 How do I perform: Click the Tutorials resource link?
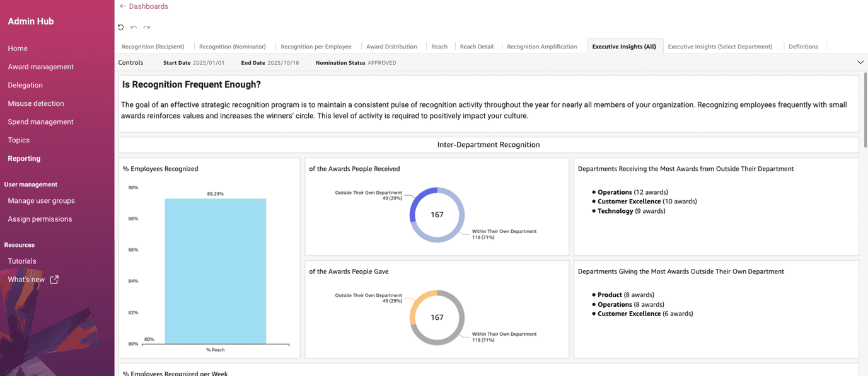[x=22, y=261]
